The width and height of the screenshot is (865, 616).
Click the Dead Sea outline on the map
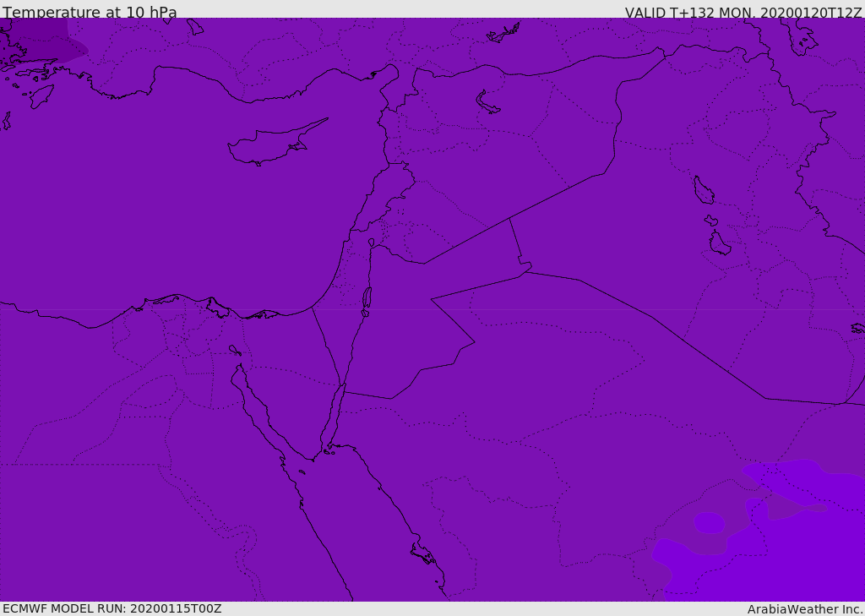pos(367,302)
